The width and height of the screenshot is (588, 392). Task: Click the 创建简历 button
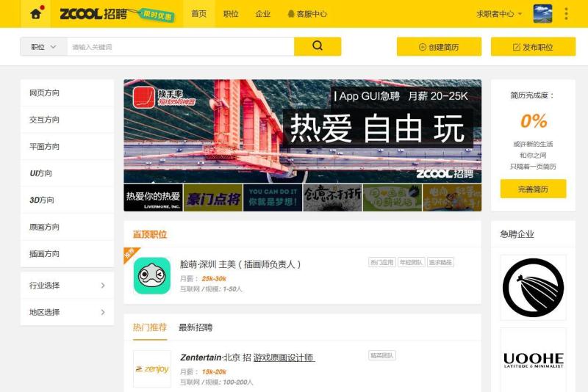pyautogui.click(x=439, y=47)
